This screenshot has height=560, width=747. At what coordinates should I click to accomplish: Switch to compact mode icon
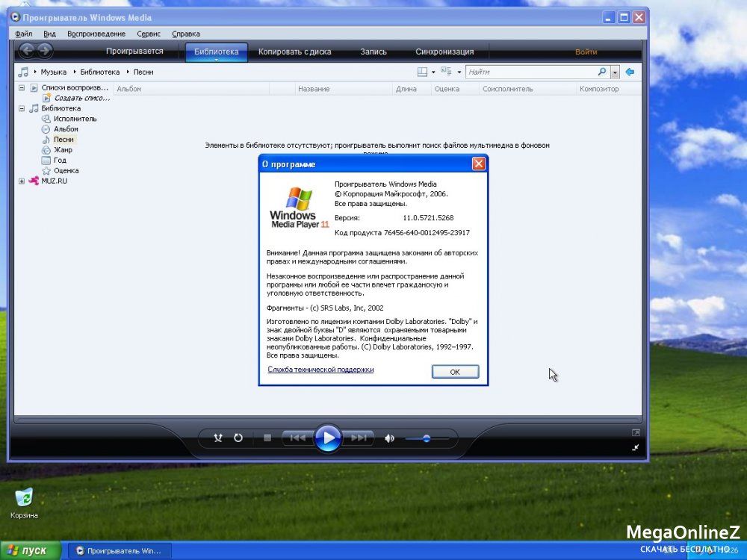click(x=636, y=447)
